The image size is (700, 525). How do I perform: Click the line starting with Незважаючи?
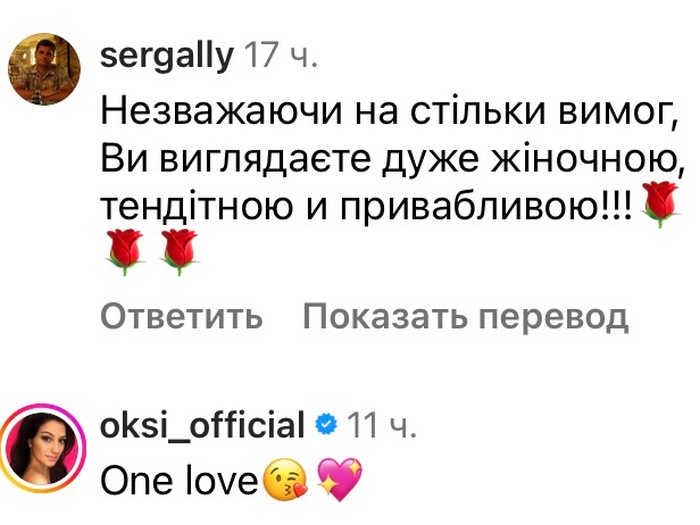coord(383,113)
